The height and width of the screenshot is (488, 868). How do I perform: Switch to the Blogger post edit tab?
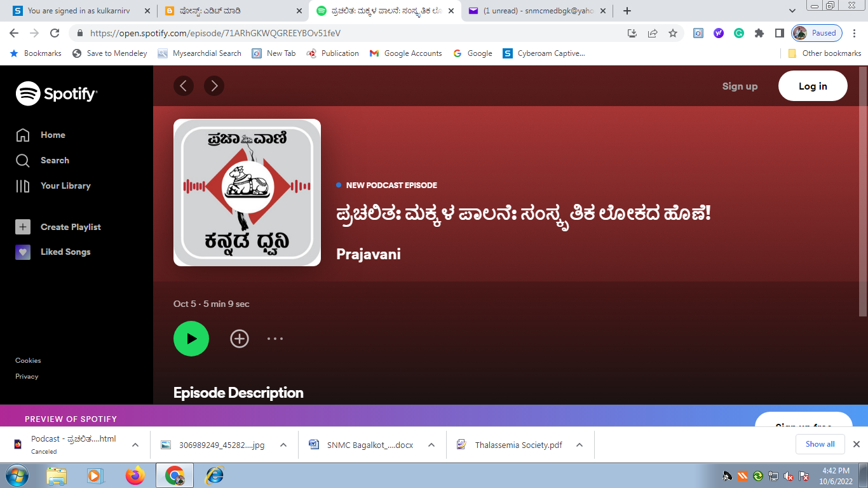click(x=233, y=11)
